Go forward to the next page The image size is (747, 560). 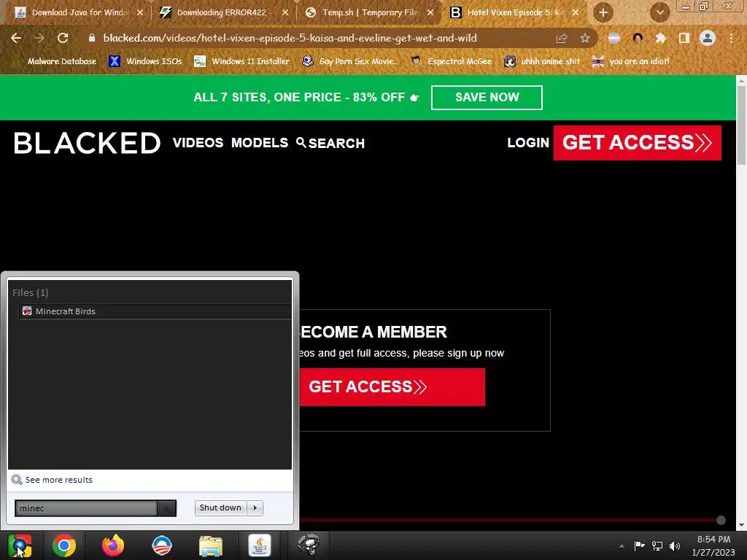click(39, 38)
